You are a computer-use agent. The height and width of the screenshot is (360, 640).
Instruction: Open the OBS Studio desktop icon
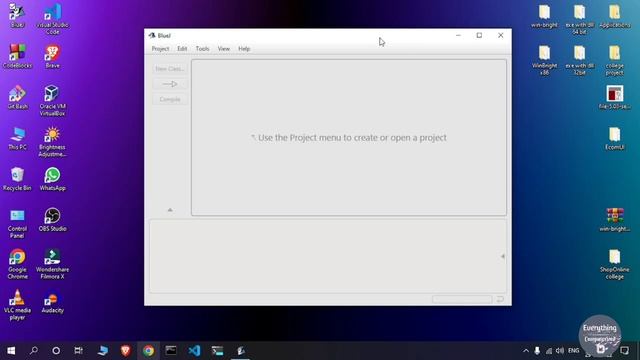point(53,220)
